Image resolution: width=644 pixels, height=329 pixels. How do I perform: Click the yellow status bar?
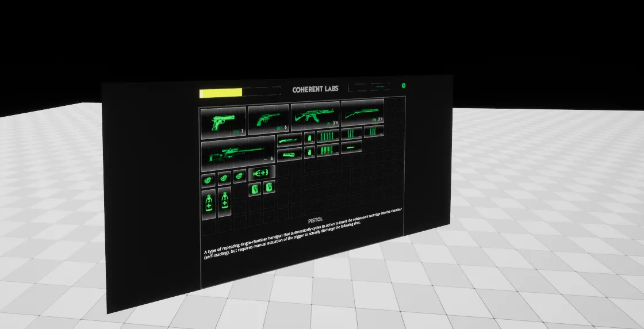[221, 93]
